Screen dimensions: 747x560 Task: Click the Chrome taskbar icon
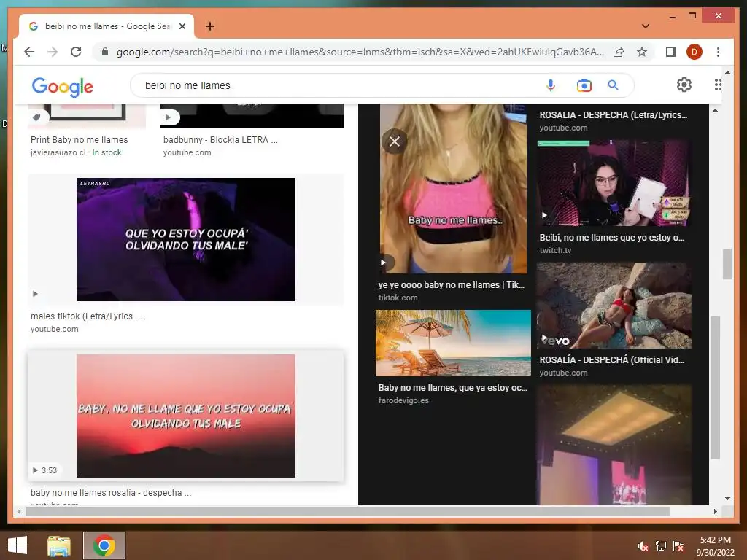(x=104, y=545)
